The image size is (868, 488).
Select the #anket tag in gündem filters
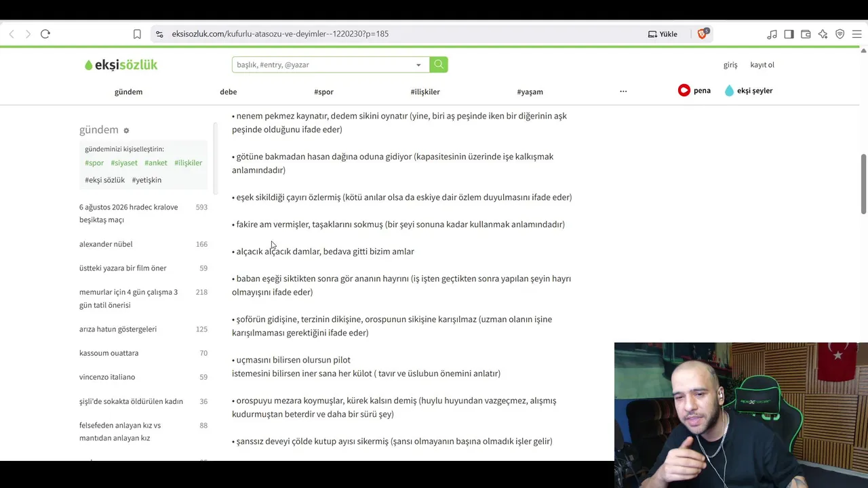pyautogui.click(x=156, y=163)
